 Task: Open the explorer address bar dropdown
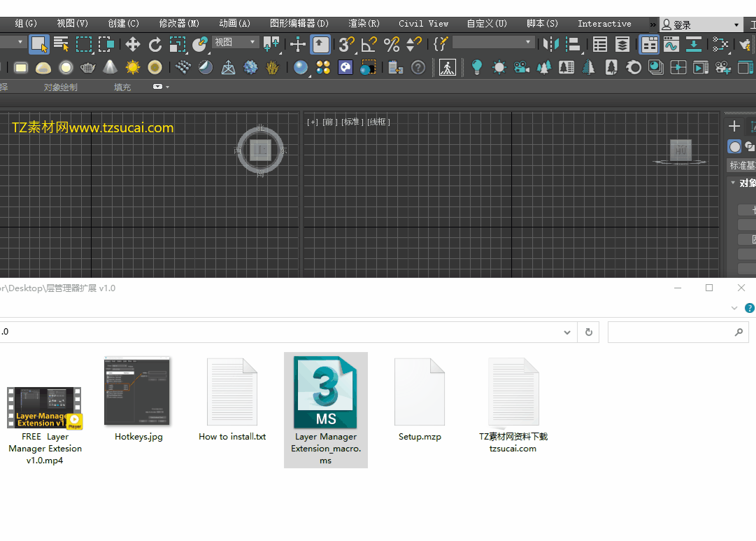tap(566, 332)
